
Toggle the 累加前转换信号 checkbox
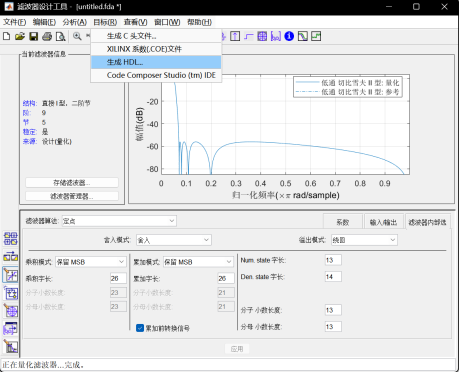pos(140,328)
